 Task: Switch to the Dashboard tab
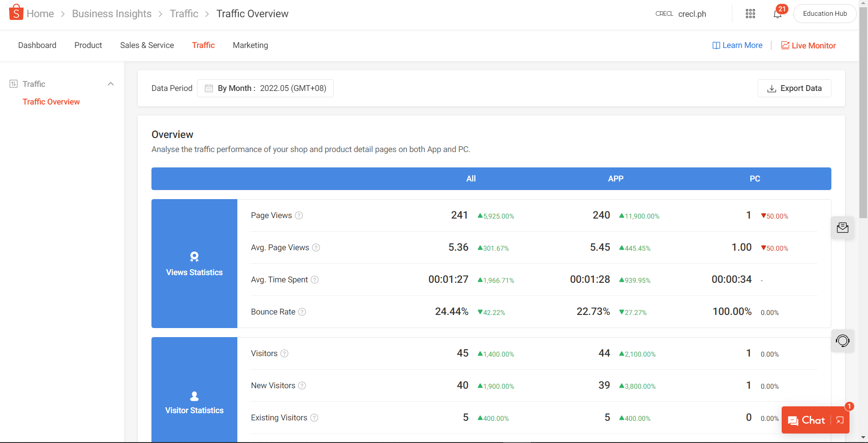[x=37, y=45]
